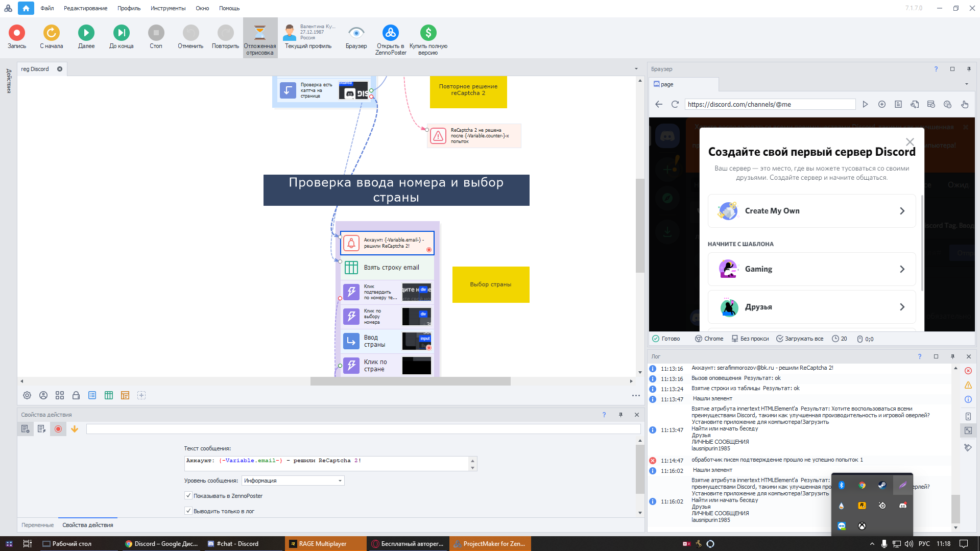
Task: Open the Профиль menu
Action: [129, 8]
